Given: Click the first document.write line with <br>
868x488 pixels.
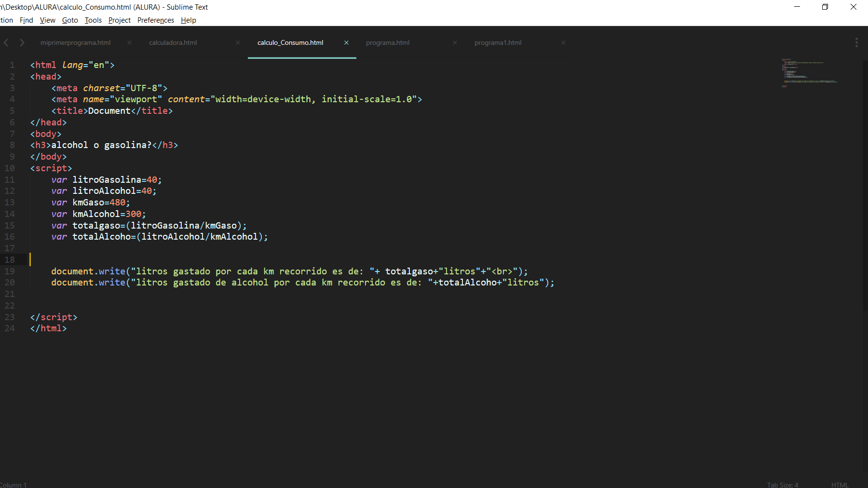Looking at the screenshot, I should click(290, 271).
